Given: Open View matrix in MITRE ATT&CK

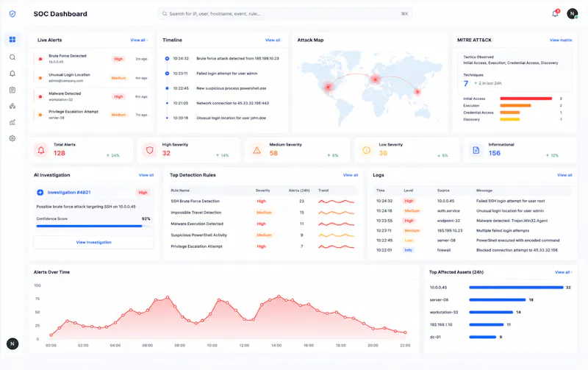Looking at the screenshot, I should click(561, 40).
